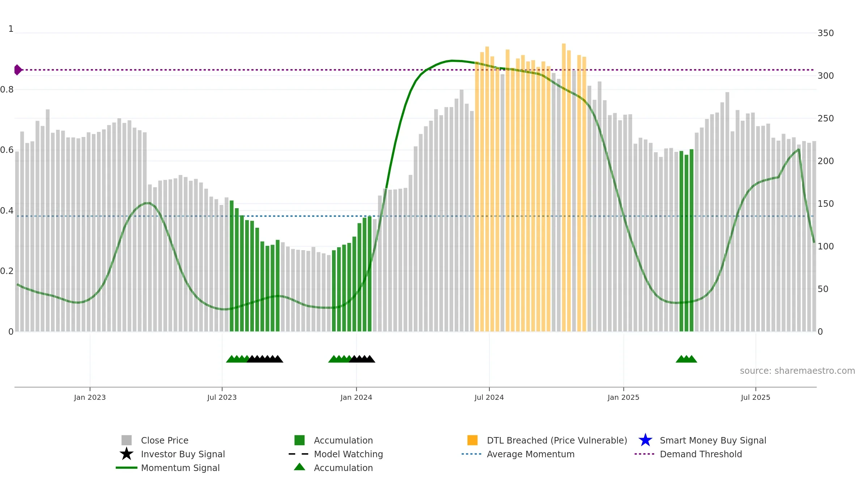Click the purple diamond Demand Threshold marker
The width and height of the screenshot is (868, 488).
18,70
